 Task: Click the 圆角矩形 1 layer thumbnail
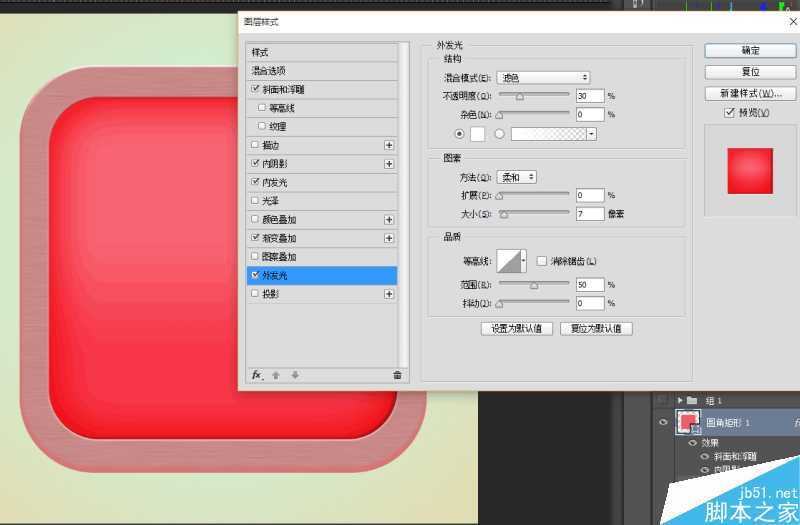pos(687,422)
